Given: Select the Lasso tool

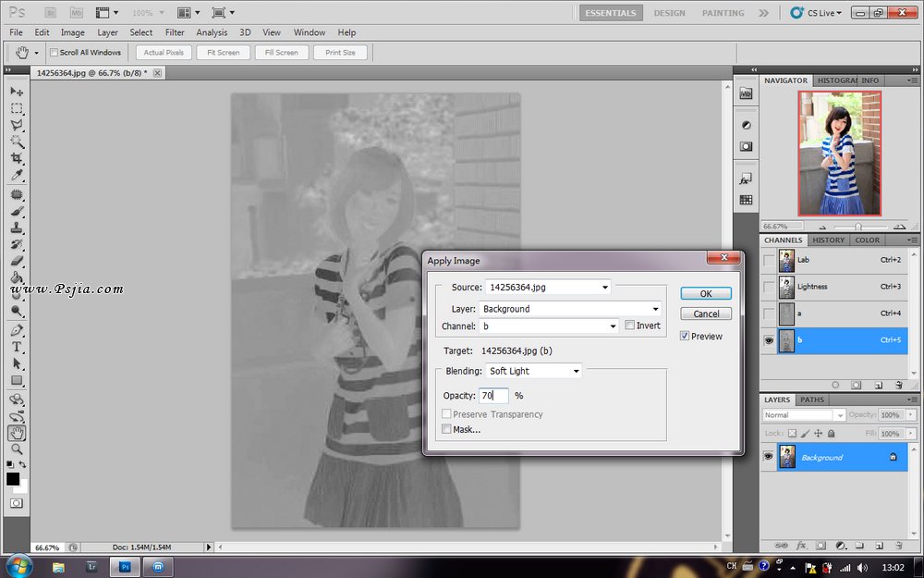Looking at the screenshot, I should tap(17, 125).
